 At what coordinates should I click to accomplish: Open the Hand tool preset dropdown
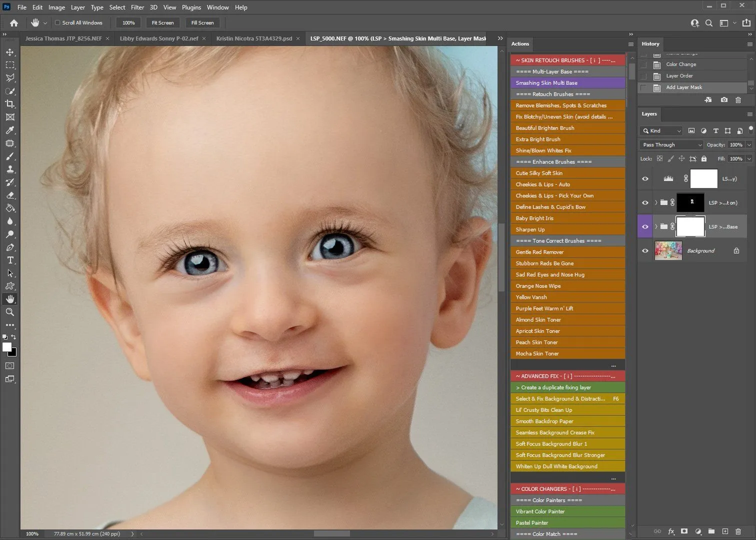(x=45, y=23)
